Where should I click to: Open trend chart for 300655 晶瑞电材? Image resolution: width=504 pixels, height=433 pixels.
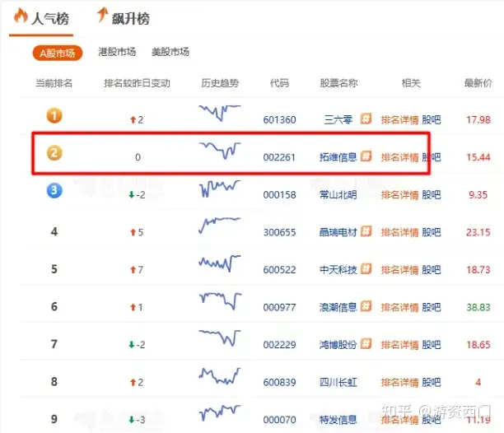(x=220, y=226)
